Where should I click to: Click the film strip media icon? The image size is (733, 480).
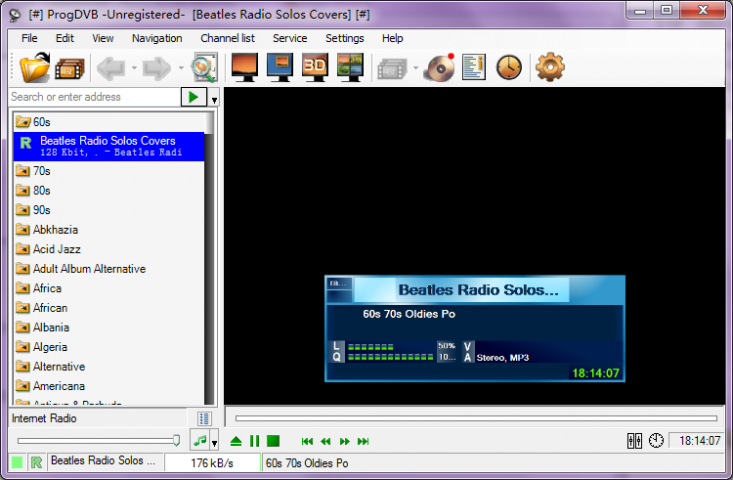(70, 69)
